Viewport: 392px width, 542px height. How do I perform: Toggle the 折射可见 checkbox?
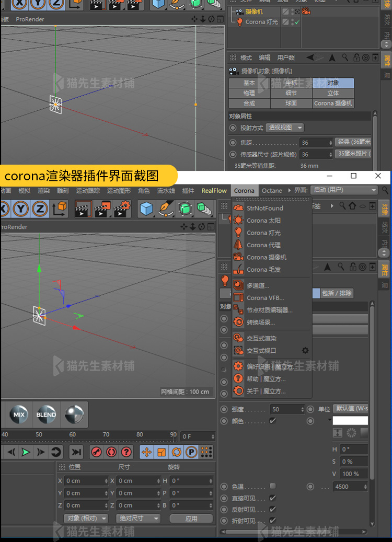click(273, 520)
